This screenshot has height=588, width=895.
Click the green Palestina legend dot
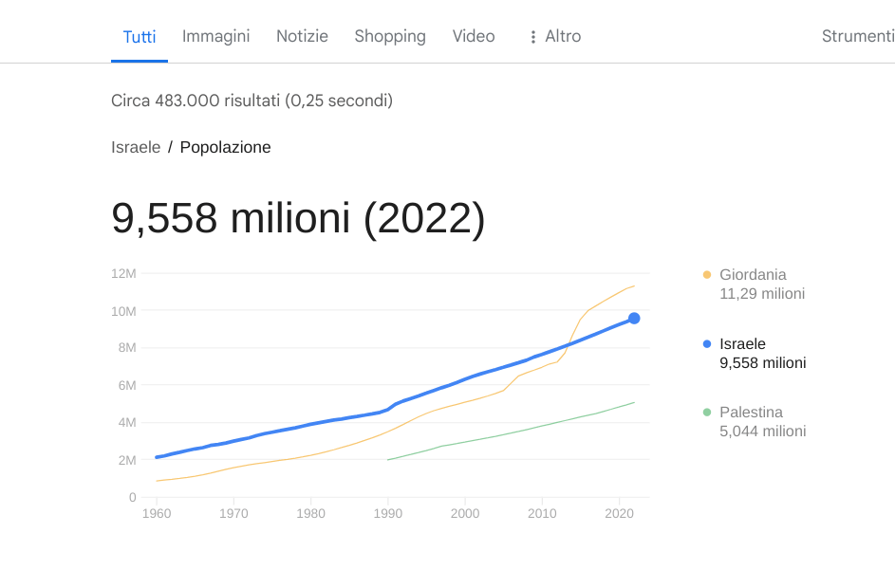[706, 413]
